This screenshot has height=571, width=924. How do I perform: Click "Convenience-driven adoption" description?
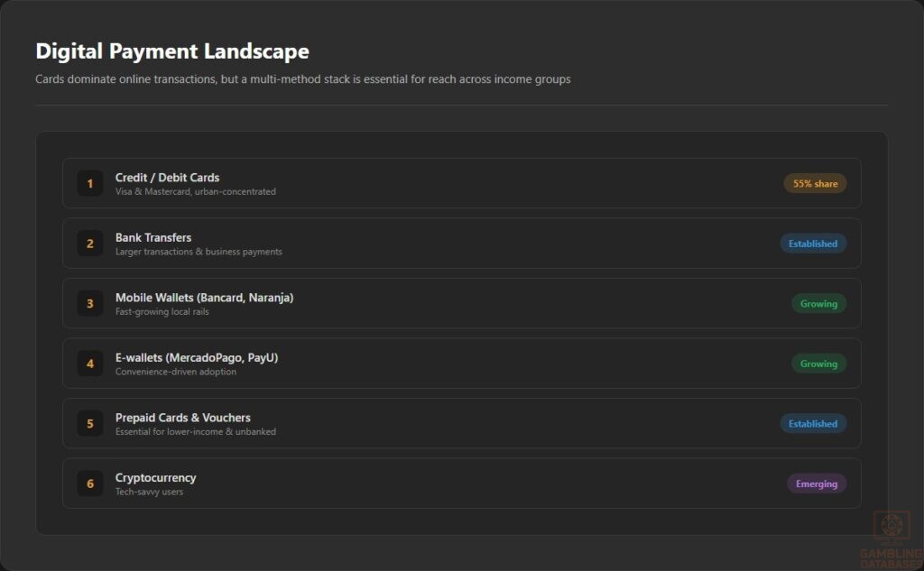[176, 372]
